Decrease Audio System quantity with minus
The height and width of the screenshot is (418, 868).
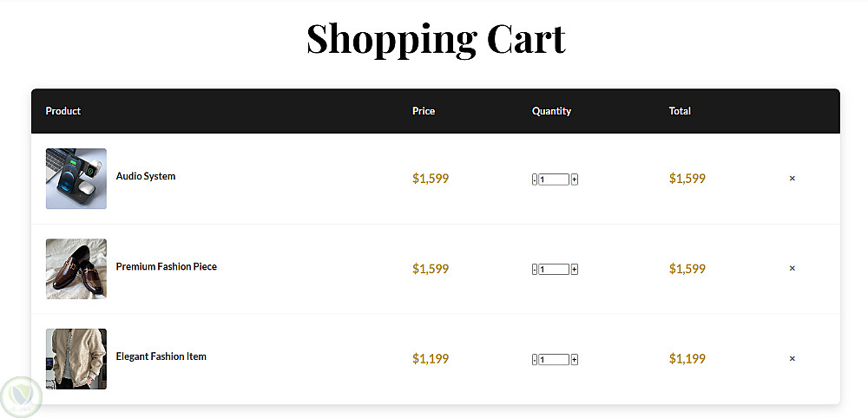tap(535, 180)
